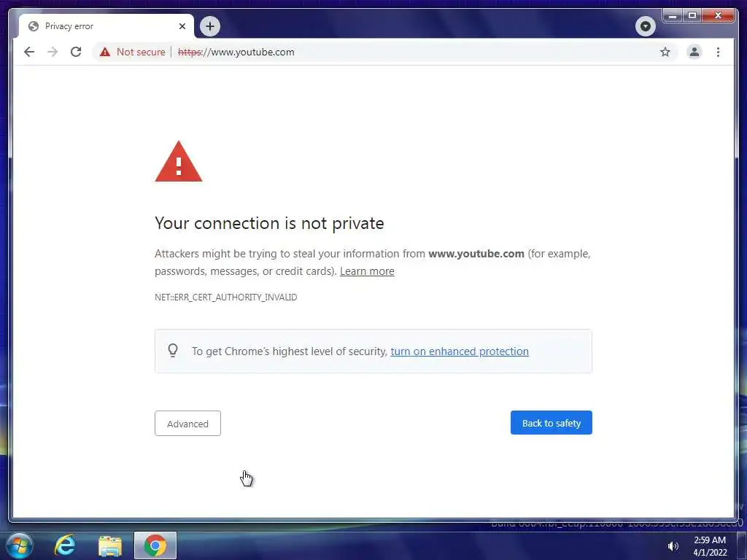Click the Chrome icon in the taskbar
The width and height of the screenshot is (747, 560).
(x=155, y=545)
